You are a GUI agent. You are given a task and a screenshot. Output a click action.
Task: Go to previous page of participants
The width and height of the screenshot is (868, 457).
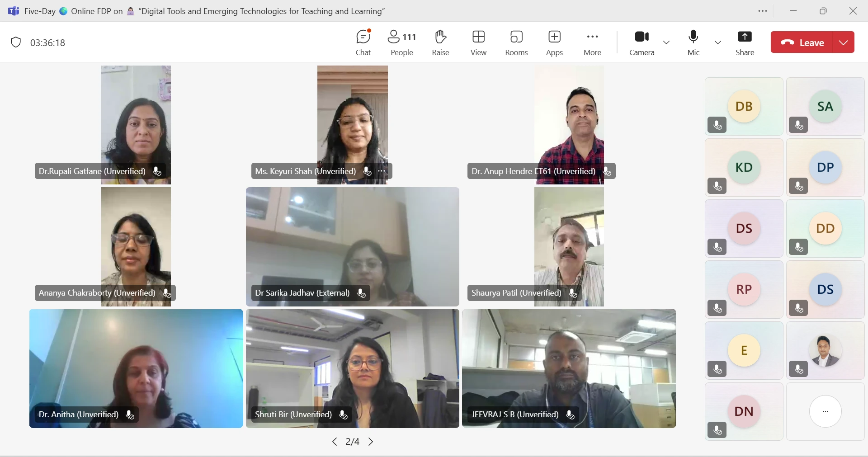[x=335, y=442]
